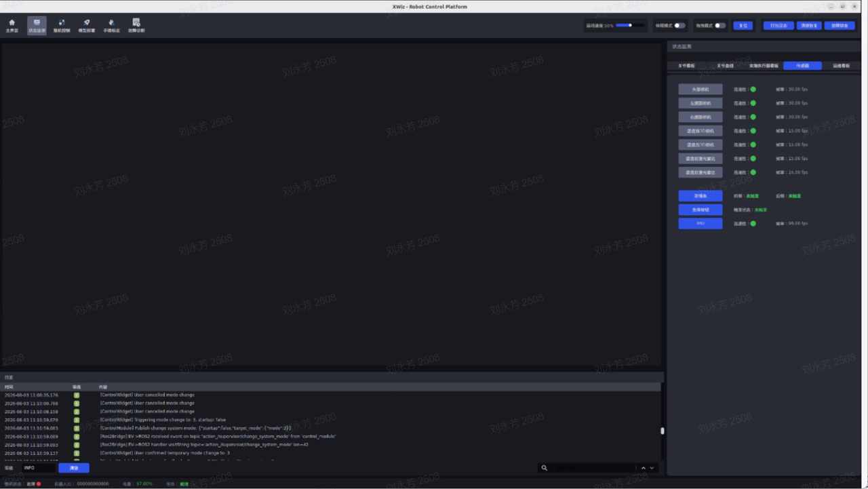Open the 左腕部相机 left wrist camera button
The width and height of the screenshot is (868, 489).
(701, 103)
